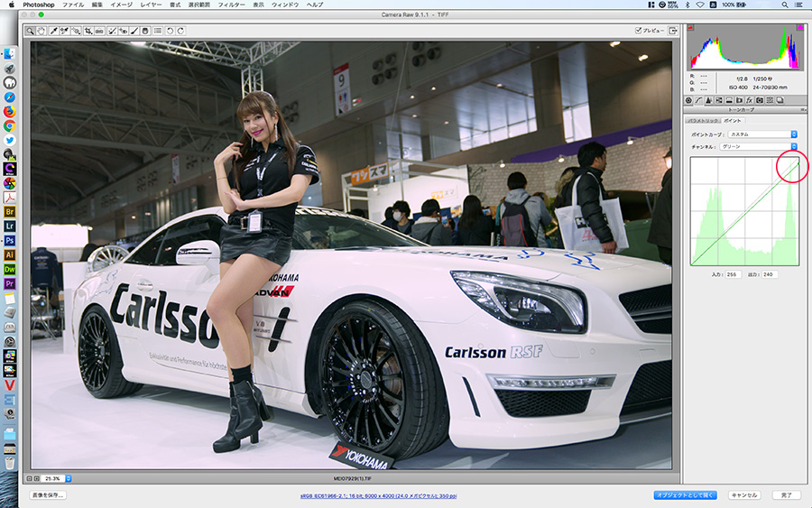Toggle full screen mode icon
Viewport: 812px width, 508px height.
point(673,31)
